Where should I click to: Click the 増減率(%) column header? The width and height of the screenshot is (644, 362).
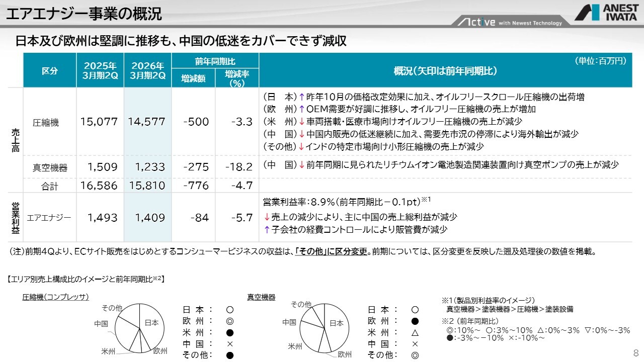pyautogui.click(x=237, y=78)
